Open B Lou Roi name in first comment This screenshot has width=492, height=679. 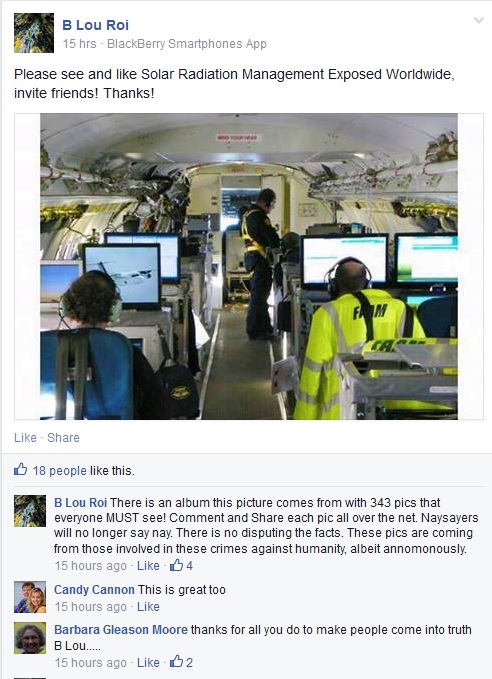(x=81, y=503)
